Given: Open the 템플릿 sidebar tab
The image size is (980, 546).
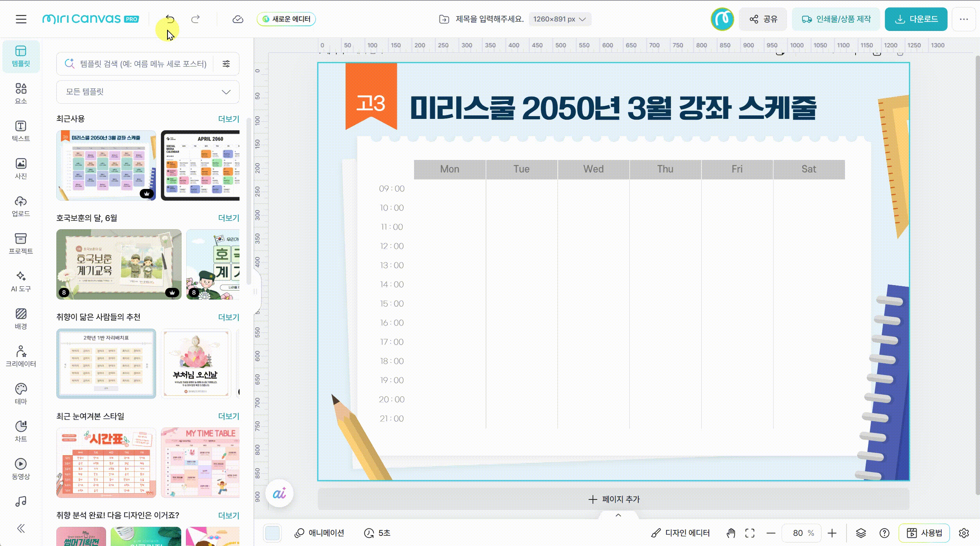Looking at the screenshot, I should click(x=21, y=56).
